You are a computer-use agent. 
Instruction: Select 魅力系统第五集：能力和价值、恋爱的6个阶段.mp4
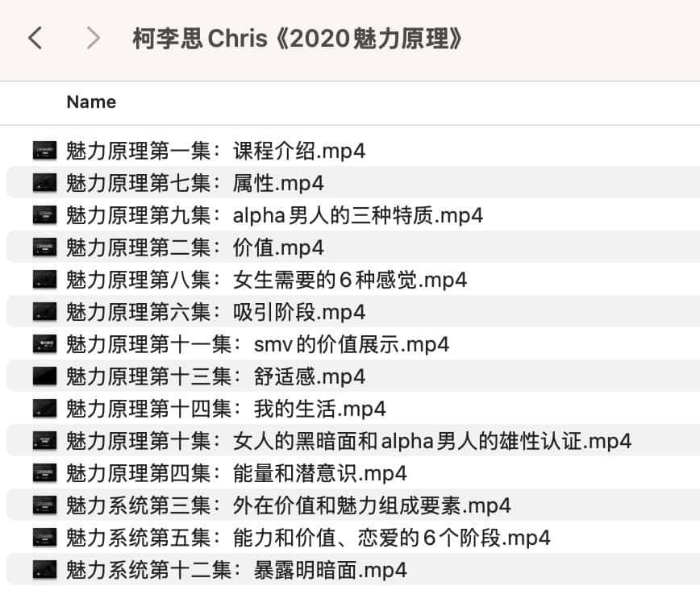click(308, 538)
